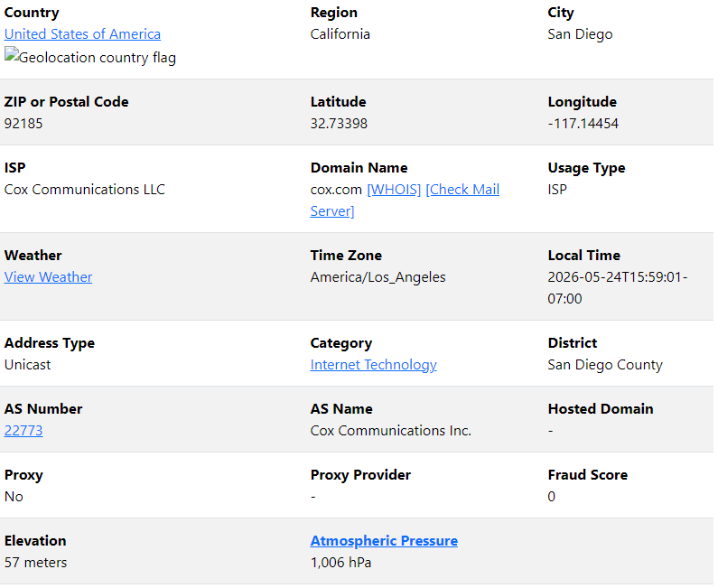Click the San Diego County district value
Image resolution: width=718 pixels, height=588 pixels.
pos(605,365)
